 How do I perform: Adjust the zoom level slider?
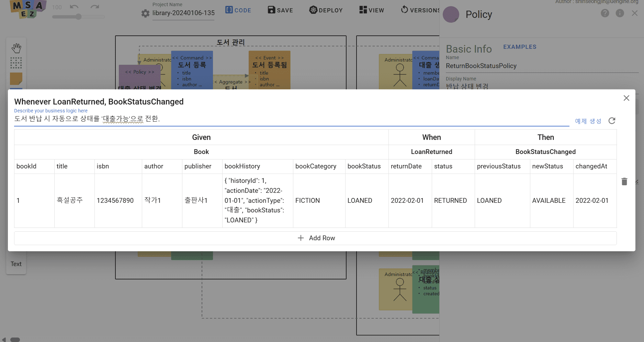[x=79, y=16]
